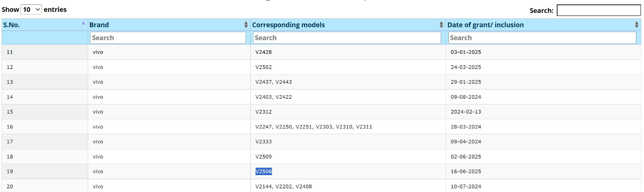
Task: Sort by Corresponding models column header
Action: point(289,25)
